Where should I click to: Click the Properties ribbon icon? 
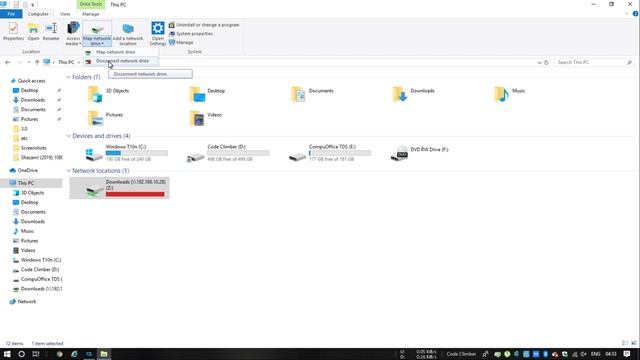[x=13, y=31]
